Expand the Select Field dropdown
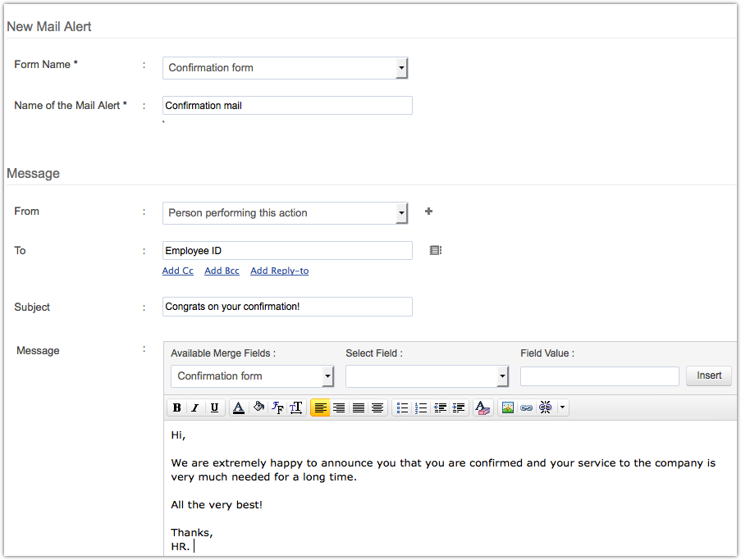 [x=501, y=376]
